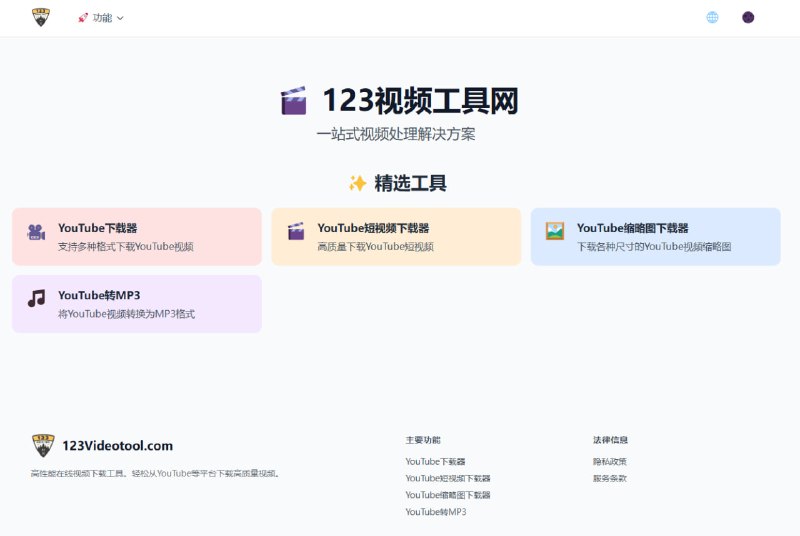The width and height of the screenshot is (800, 536).
Task: Click the site logo in the header
Action: coord(40,17)
